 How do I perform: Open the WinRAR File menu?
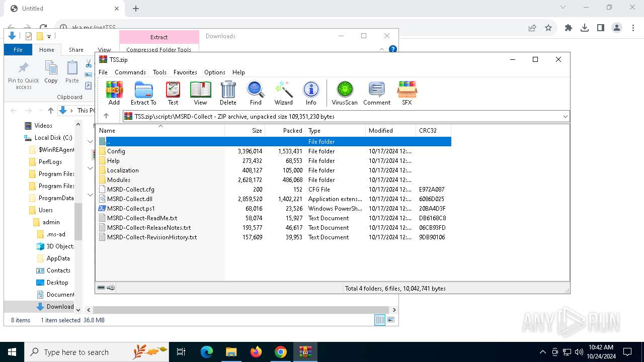point(103,72)
